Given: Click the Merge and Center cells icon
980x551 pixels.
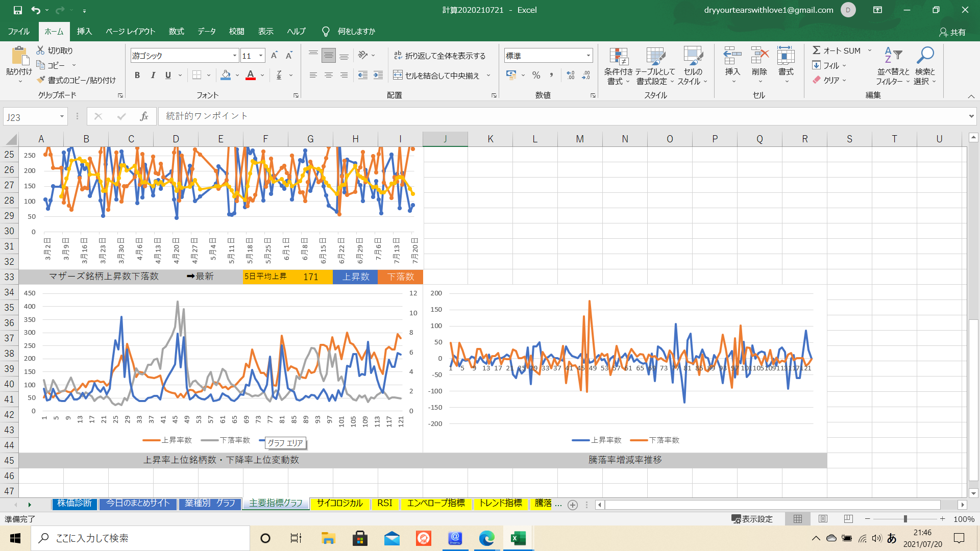Looking at the screenshot, I should tap(398, 76).
